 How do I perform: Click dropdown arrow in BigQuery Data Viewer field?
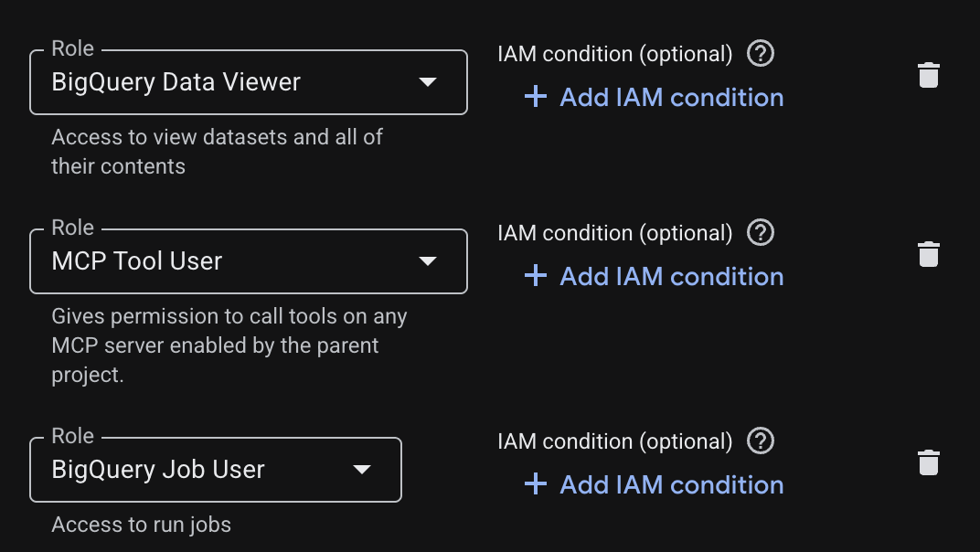[x=428, y=82]
